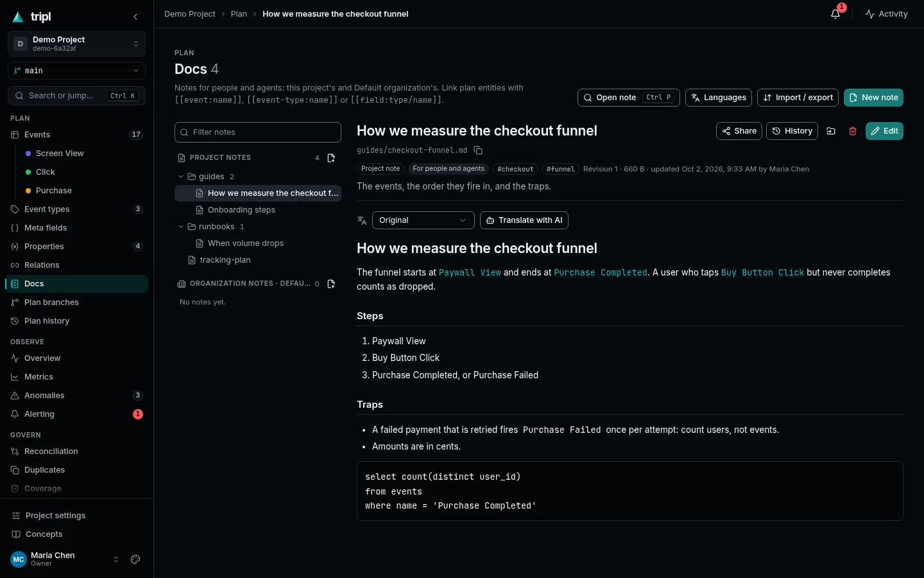View the note History
This screenshot has height=578, width=924.
(792, 131)
